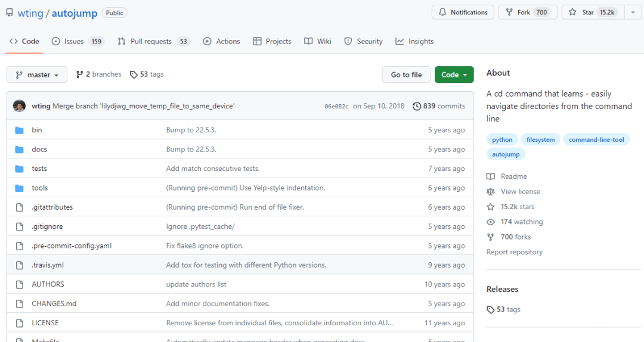Switch to the Code tab
Screen dimensions: 644x342
click(x=24, y=42)
